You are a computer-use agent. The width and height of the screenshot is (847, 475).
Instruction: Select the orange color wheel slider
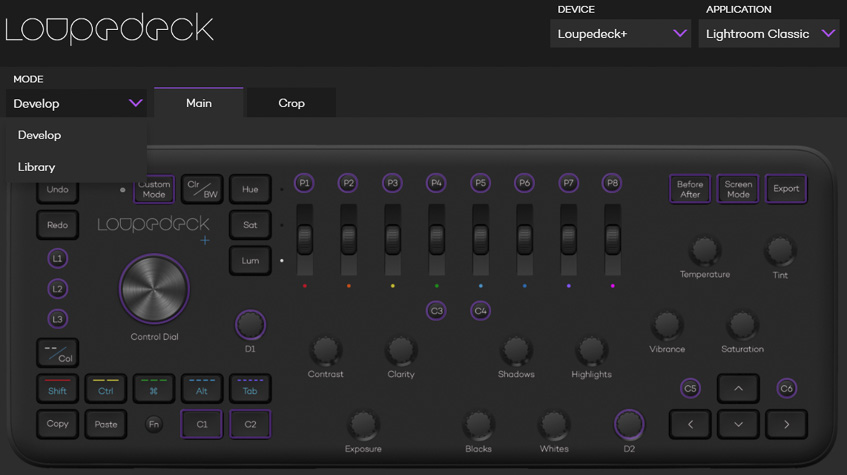(348, 239)
